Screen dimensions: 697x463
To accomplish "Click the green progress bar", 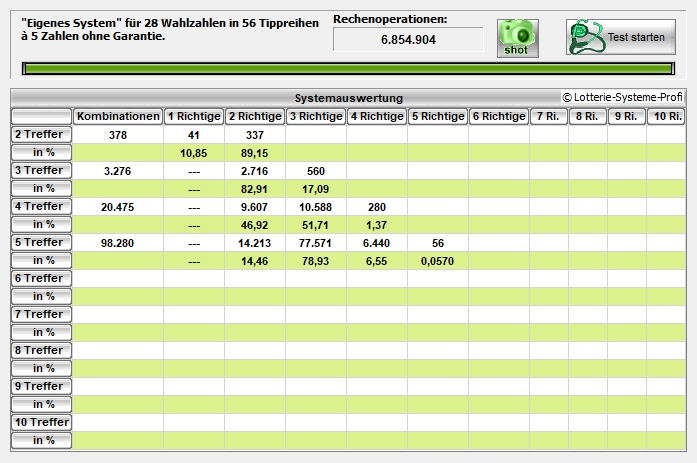I will point(348,68).
